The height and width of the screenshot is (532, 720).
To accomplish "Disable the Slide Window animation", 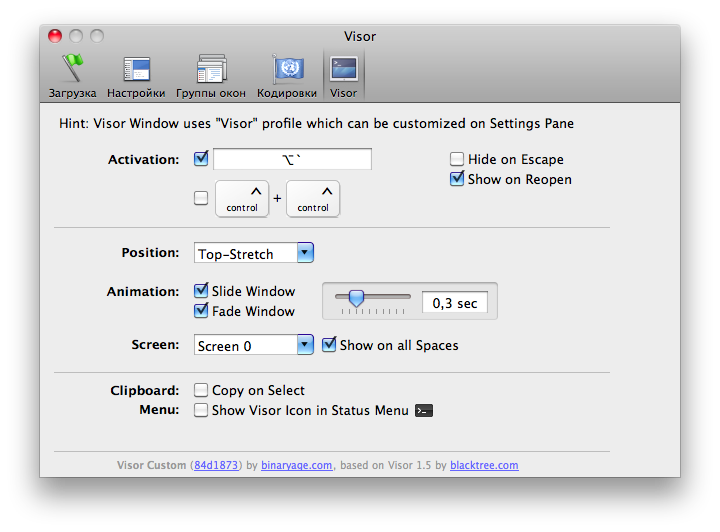I will (201, 291).
